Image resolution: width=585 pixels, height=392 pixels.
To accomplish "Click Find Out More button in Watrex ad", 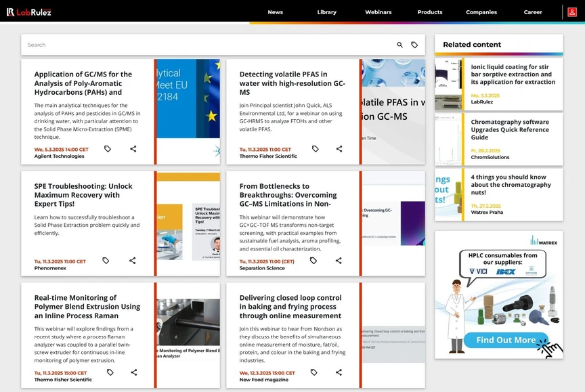I will click(x=506, y=340).
